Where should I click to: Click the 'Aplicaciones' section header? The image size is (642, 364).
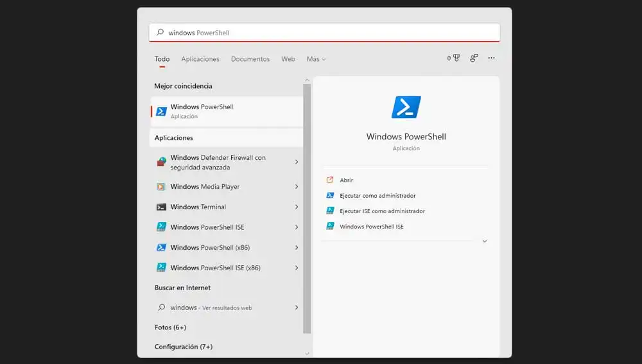point(173,138)
